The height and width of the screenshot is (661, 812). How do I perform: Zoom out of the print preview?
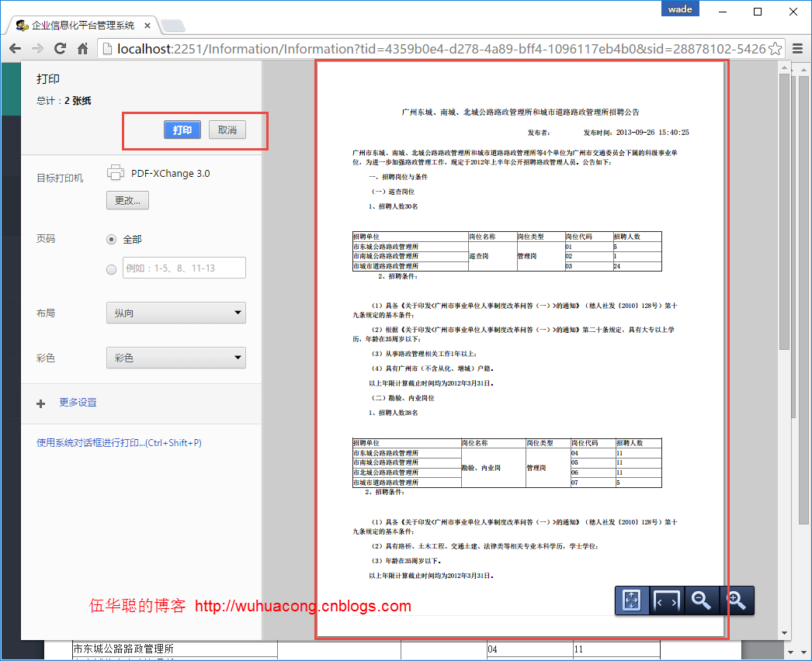[x=702, y=600]
